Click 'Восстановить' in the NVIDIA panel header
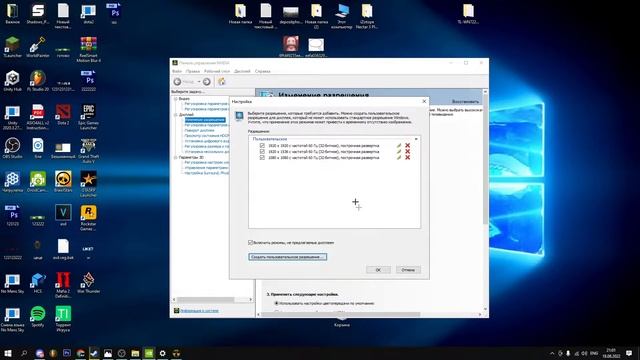The height and width of the screenshot is (360, 640). pyautogui.click(x=465, y=101)
